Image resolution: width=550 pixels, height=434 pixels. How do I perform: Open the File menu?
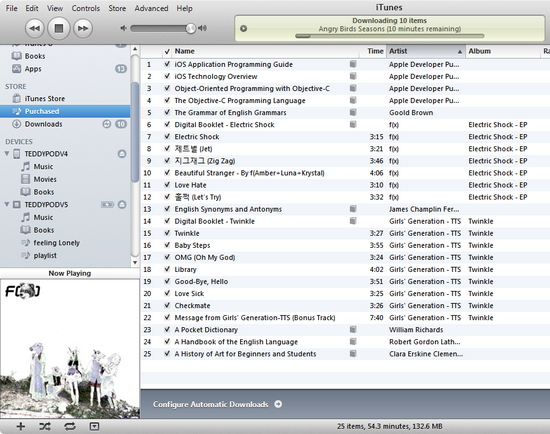[11, 8]
